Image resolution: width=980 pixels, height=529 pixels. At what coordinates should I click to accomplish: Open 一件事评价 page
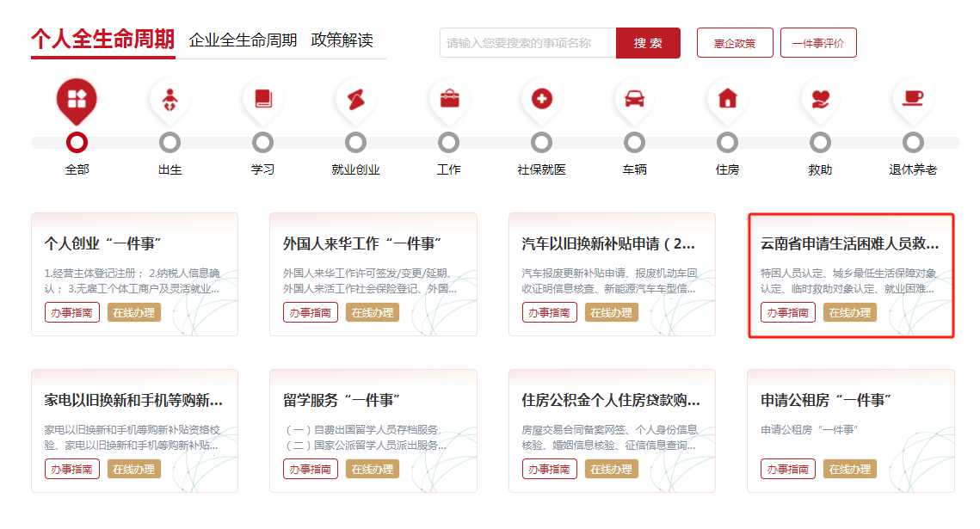[817, 42]
